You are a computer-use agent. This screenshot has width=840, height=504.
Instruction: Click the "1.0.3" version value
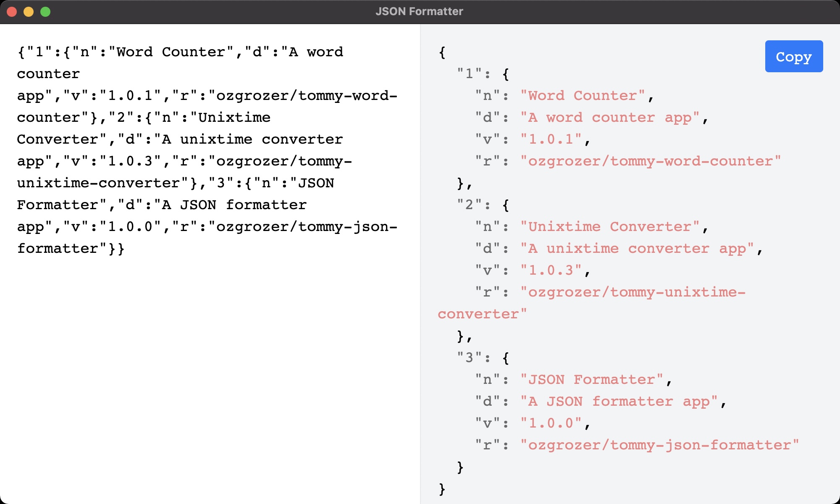point(551,270)
